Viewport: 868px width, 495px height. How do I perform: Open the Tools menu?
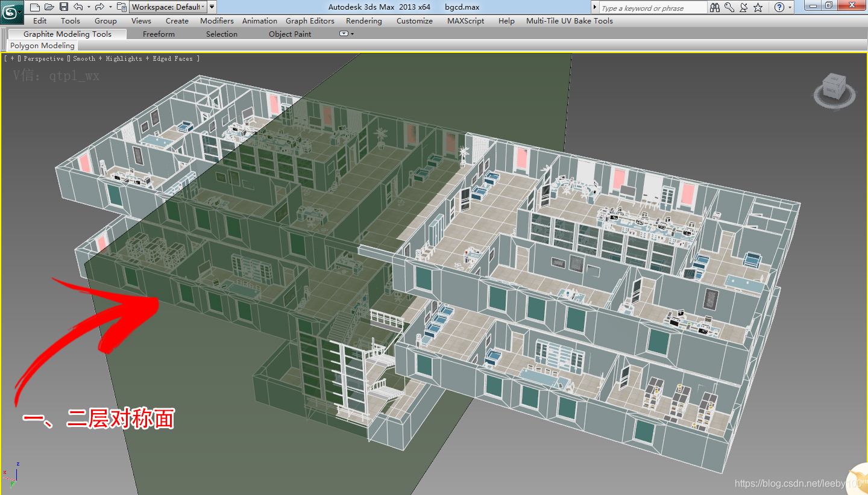pos(71,20)
